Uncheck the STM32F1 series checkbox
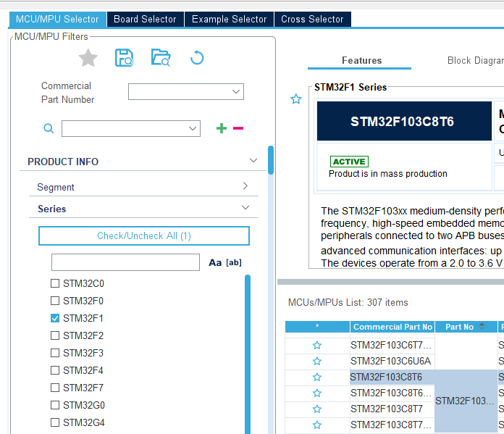Viewport: 504px width, 434px height. pos(55,318)
